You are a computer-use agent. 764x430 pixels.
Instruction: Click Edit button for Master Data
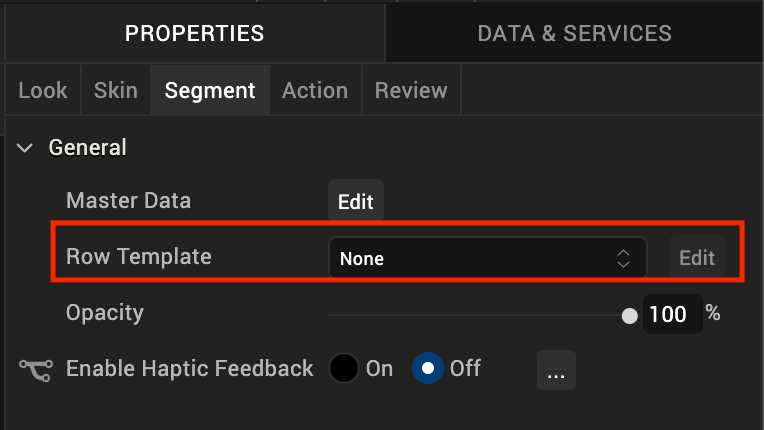(355, 201)
